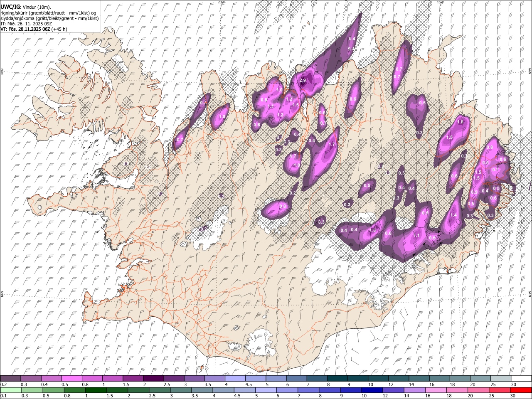Screen dimensions: 532x399
Task: Click the 'IT: Mið. 26. 11. 2025 09Z' line
Action: [x=26, y=24]
